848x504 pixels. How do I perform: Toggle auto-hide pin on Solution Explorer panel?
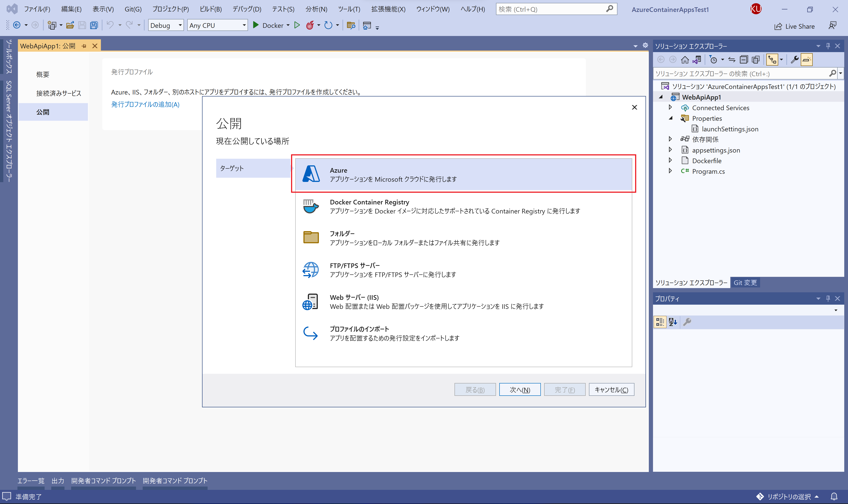pos(828,46)
